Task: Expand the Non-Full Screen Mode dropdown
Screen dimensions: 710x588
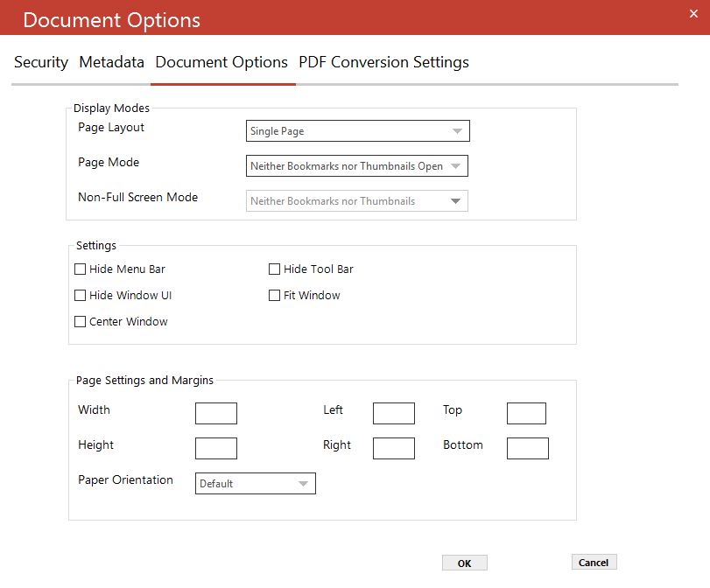Action: [x=357, y=201]
